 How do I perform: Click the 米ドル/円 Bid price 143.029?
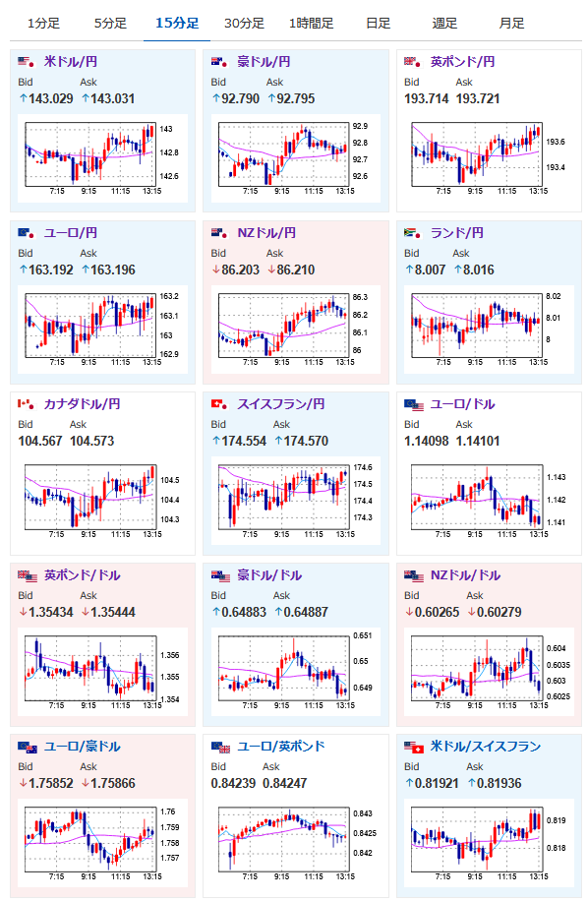pyautogui.click(x=46, y=98)
